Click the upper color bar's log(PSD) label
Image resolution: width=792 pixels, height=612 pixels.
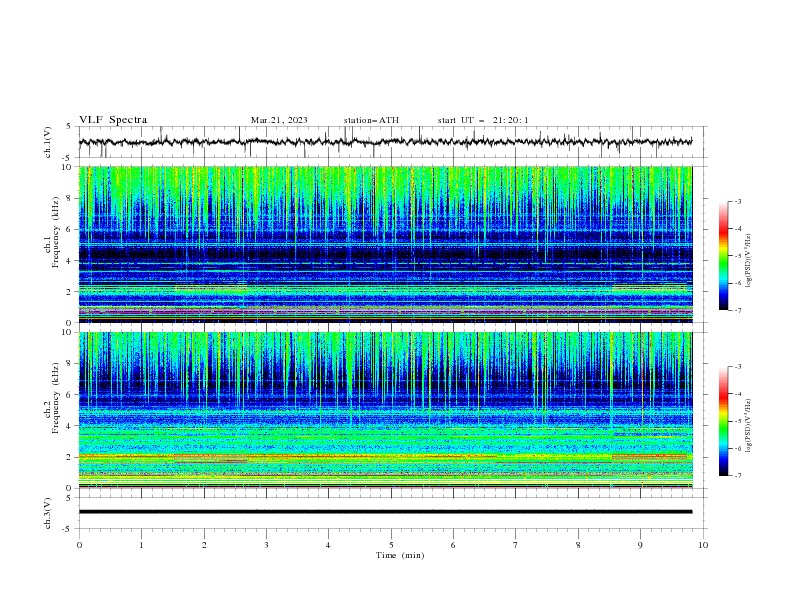(749, 261)
